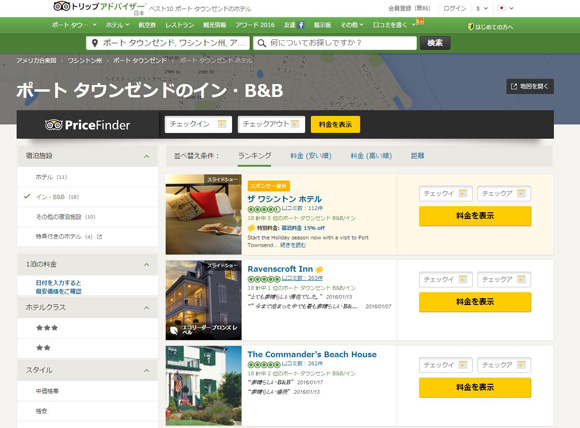Click the external link icon beside 特典付きのホテル
The width and height of the screenshot is (580, 428).
pyautogui.click(x=99, y=236)
